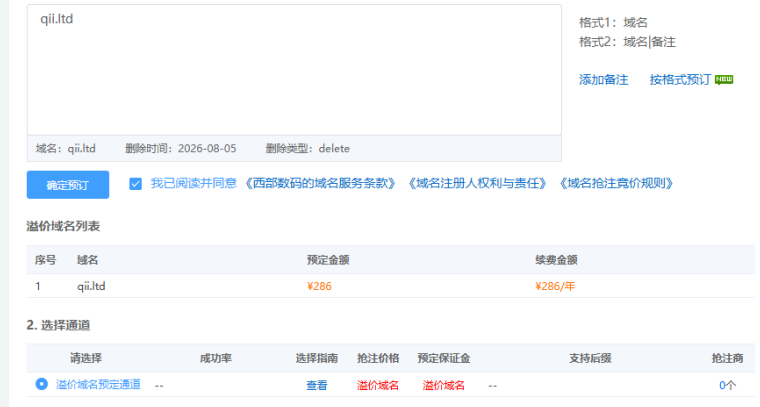Open the 添加备注 link
760x407 pixels.
pyautogui.click(x=603, y=80)
